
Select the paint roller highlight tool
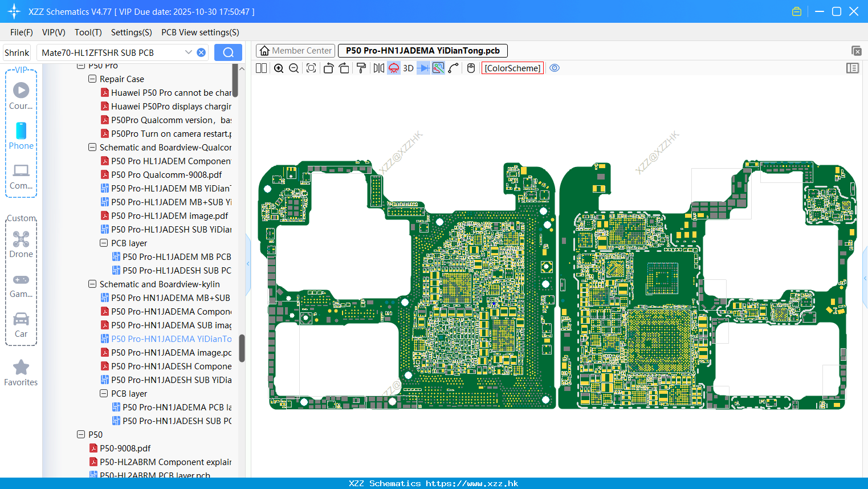[361, 68]
